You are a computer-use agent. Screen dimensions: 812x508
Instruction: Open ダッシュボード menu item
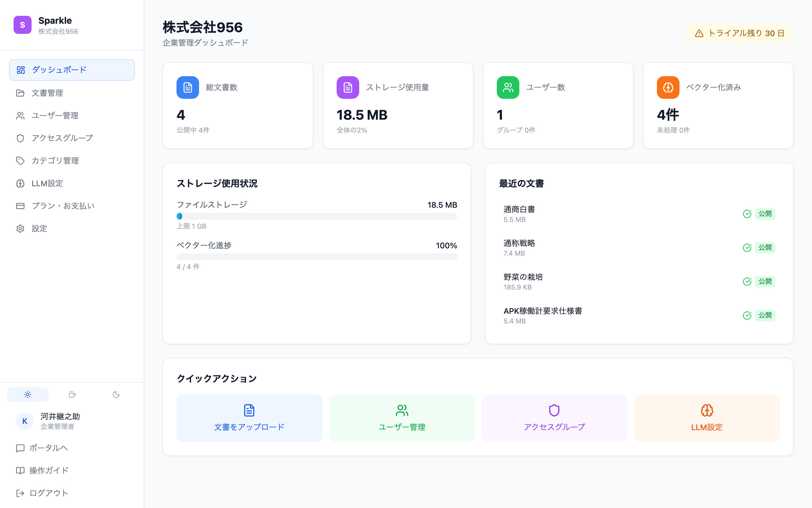72,70
